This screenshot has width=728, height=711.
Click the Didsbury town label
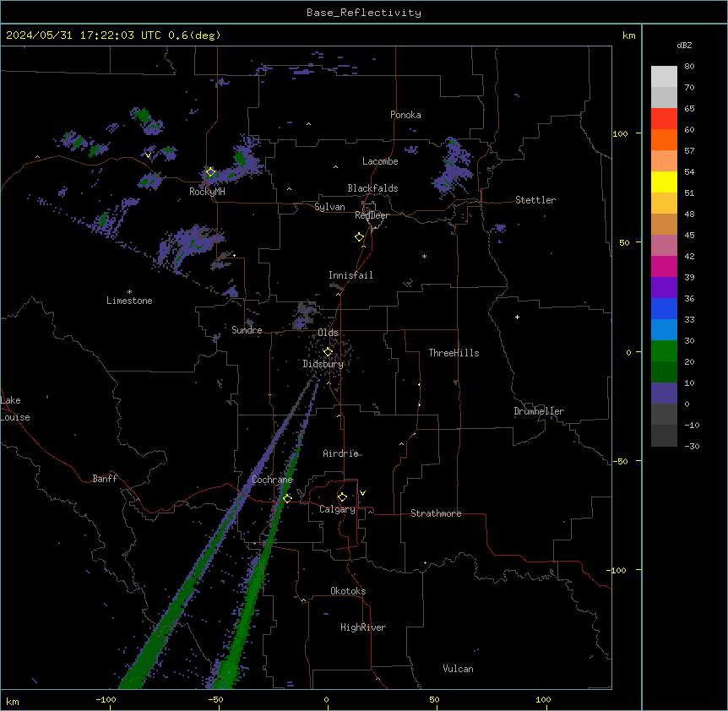pos(323,364)
